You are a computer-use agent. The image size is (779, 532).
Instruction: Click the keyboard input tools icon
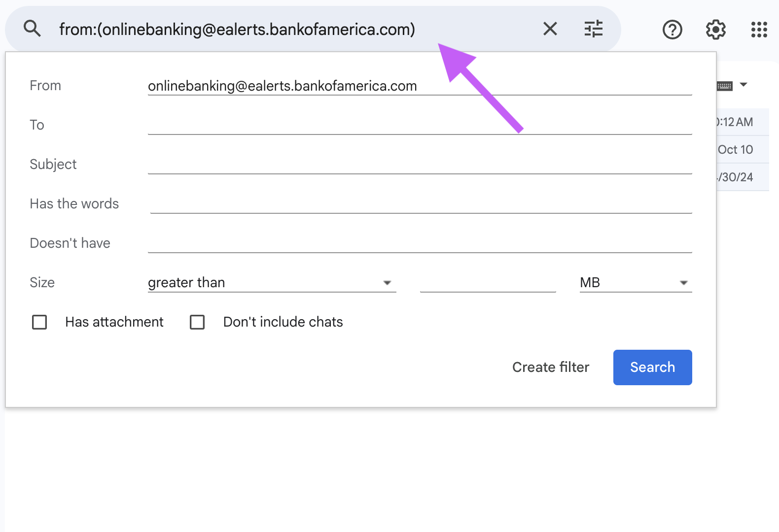point(724,86)
